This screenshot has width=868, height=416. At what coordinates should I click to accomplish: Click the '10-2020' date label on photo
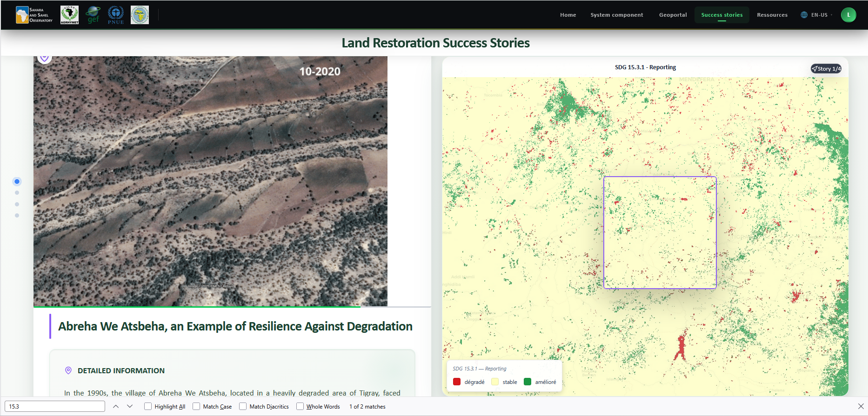(320, 71)
